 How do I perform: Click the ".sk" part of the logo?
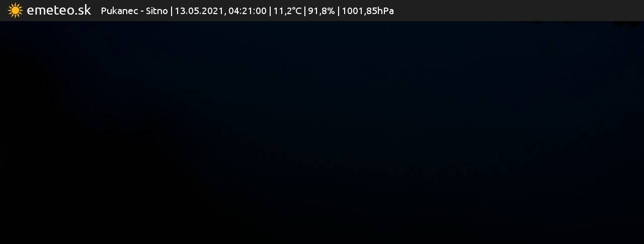click(x=81, y=10)
